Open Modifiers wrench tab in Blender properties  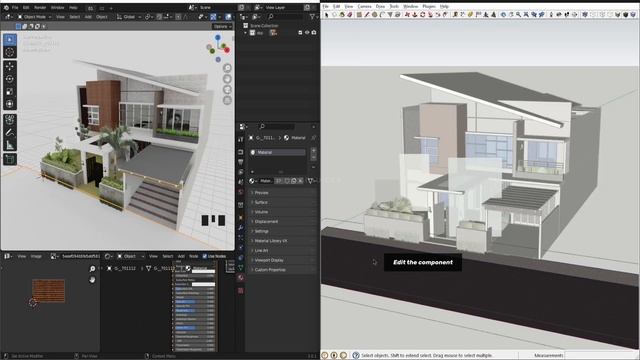click(x=241, y=227)
